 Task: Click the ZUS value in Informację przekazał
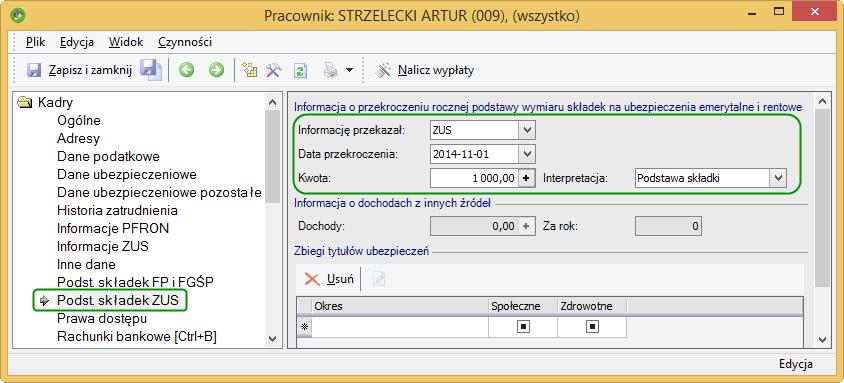coord(442,130)
